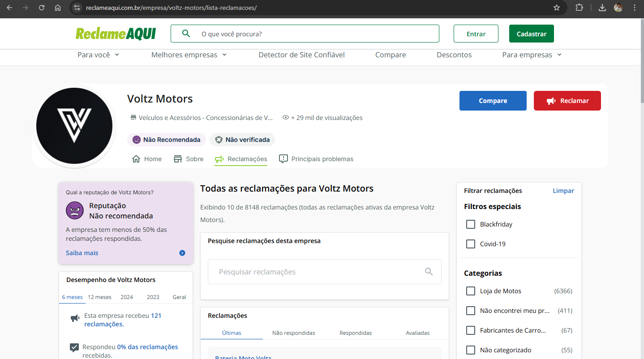Check the Loja de Motos category
644x359 pixels.
click(x=471, y=291)
